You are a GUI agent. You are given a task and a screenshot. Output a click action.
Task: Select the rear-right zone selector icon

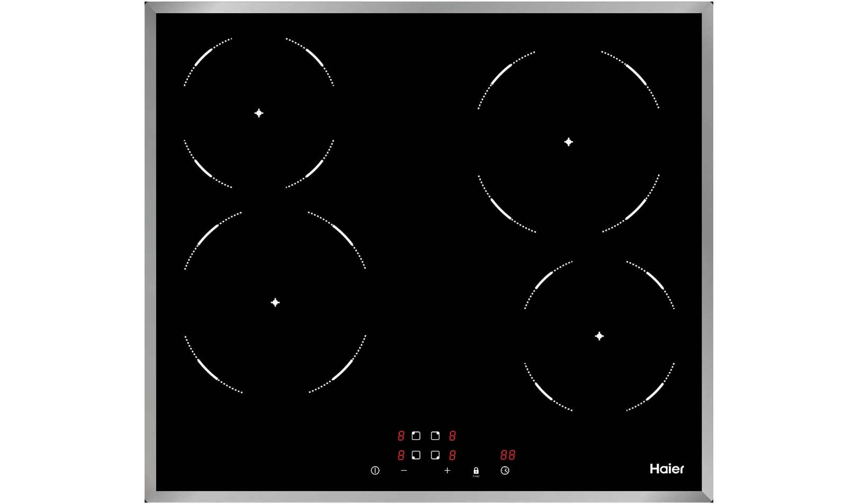[x=435, y=436]
